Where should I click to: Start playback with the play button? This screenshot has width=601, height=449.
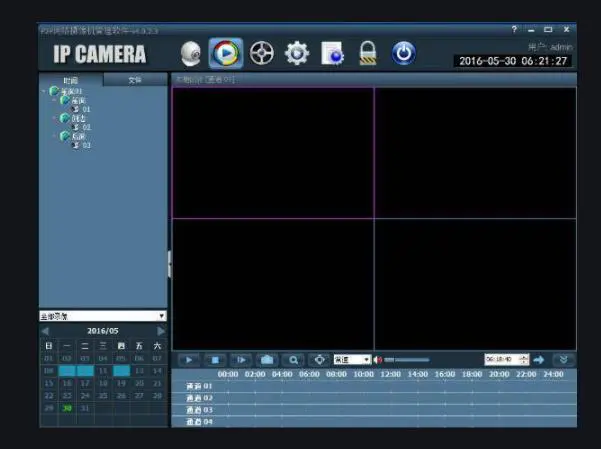click(189, 360)
